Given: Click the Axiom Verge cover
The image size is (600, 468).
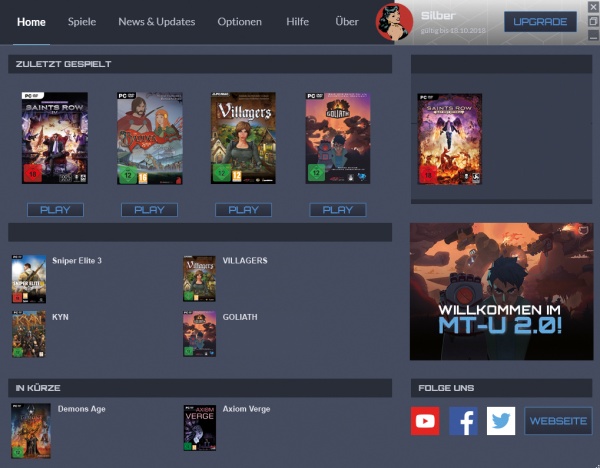Looking at the screenshot, I should tap(200, 428).
